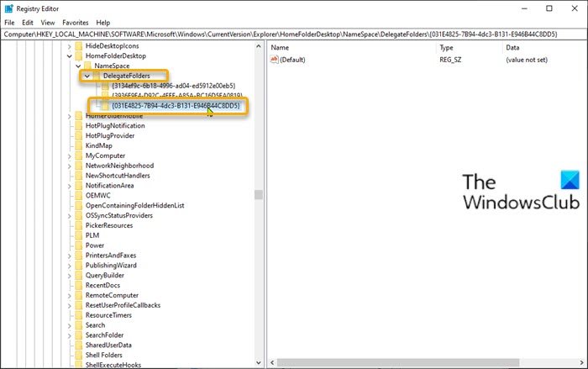Click the SharedUserData folder icon
Screen dimensions: 588x369
[79, 345]
